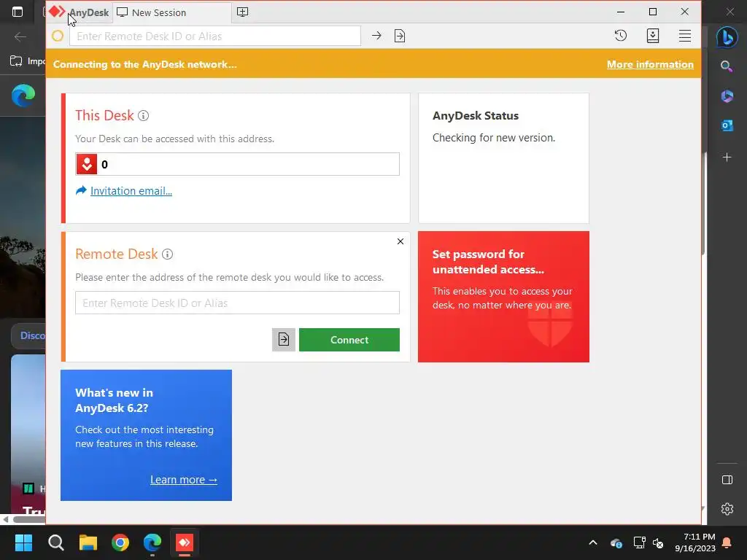The height and width of the screenshot is (560, 747).
Task: Open the address book icon
Action: [653, 36]
